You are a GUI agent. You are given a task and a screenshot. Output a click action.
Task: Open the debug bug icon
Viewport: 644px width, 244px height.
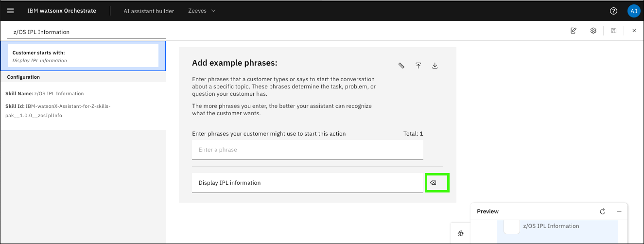460,233
